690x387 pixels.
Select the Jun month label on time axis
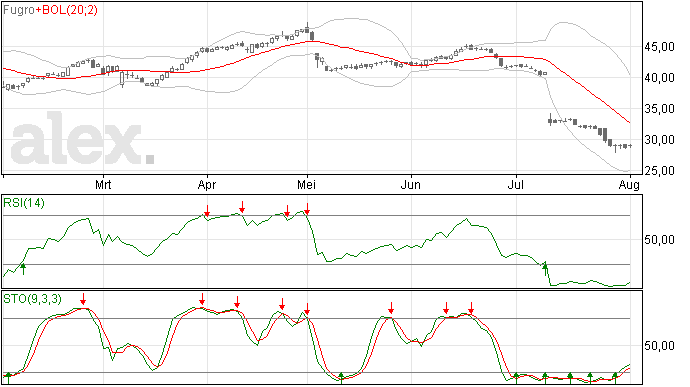point(410,185)
